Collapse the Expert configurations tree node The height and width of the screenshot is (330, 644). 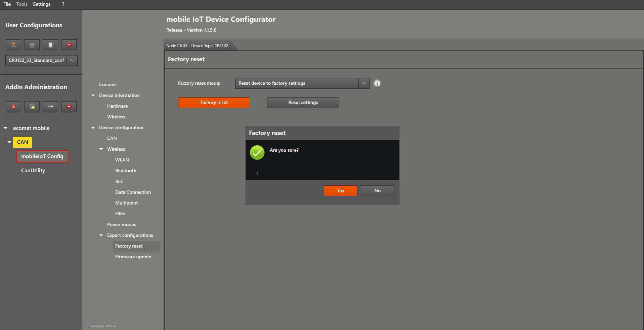[101, 235]
